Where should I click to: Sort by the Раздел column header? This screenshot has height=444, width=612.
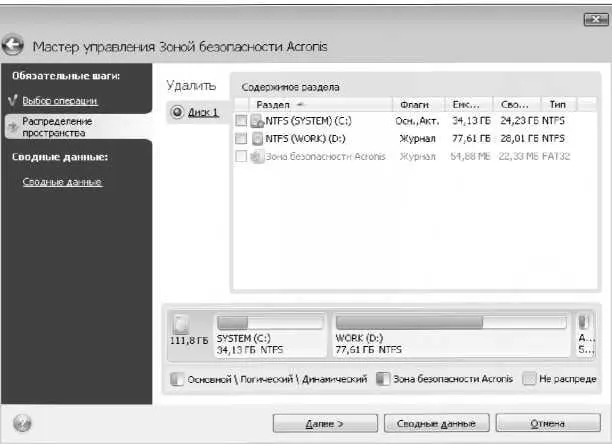coord(320,105)
